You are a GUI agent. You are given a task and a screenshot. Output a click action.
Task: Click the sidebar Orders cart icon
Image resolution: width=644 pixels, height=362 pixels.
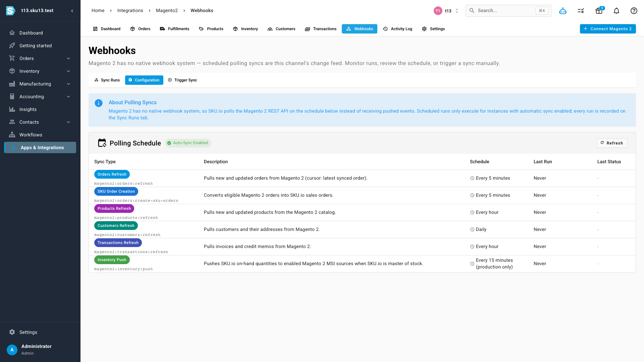pyautogui.click(x=12, y=58)
